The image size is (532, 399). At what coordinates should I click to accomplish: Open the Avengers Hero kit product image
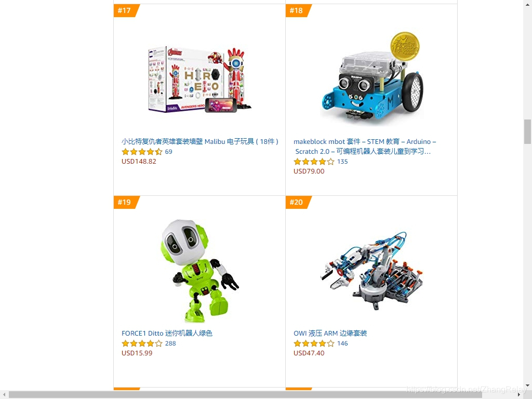click(x=199, y=79)
